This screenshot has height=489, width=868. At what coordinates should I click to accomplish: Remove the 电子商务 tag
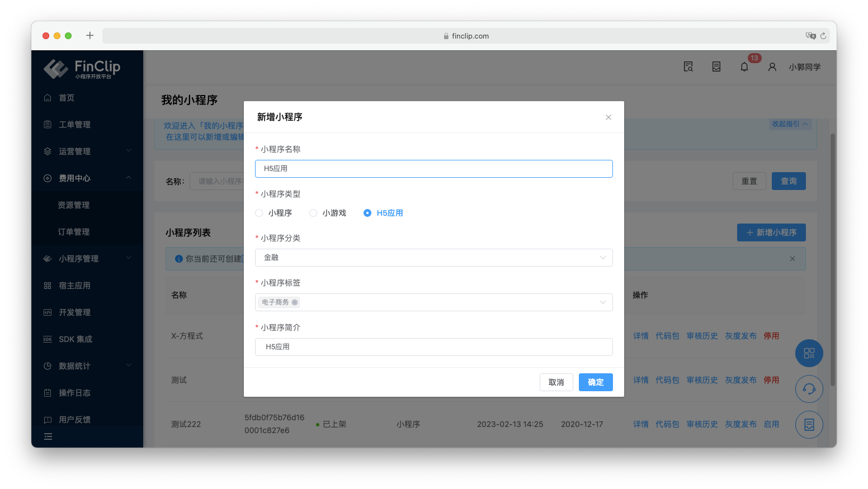click(x=295, y=302)
